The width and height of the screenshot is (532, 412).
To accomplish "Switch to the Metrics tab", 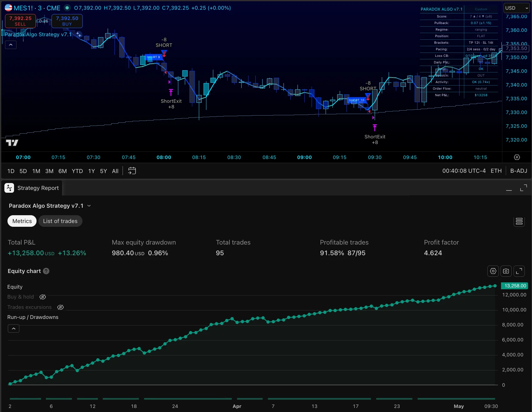I will coord(22,221).
